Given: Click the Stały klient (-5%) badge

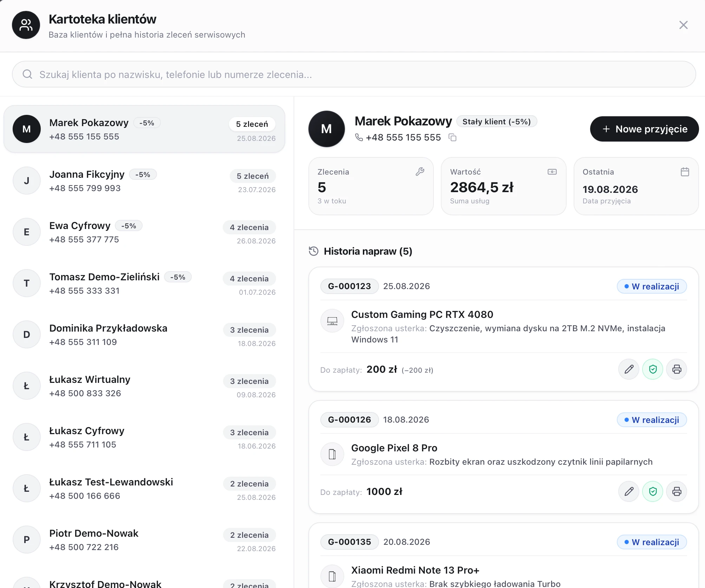Looking at the screenshot, I should click(496, 122).
